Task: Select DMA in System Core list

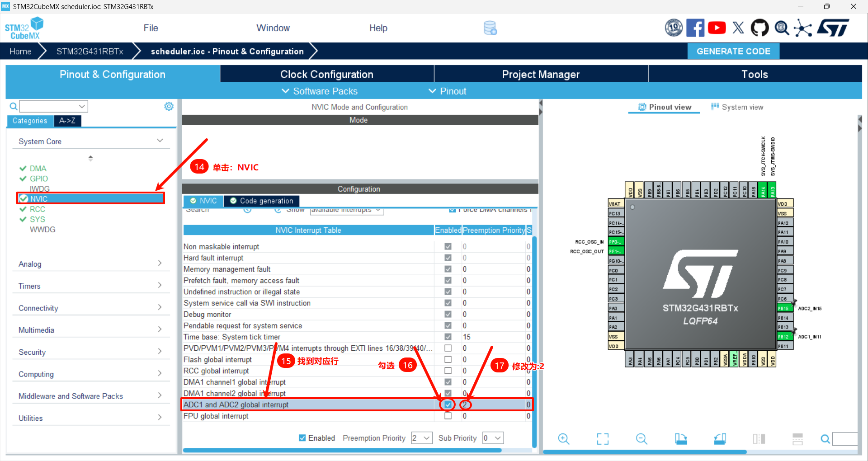Action: tap(38, 168)
